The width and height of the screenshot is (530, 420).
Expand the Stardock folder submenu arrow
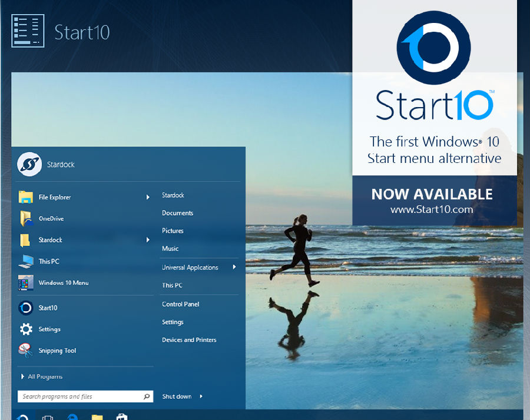[x=148, y=240]
